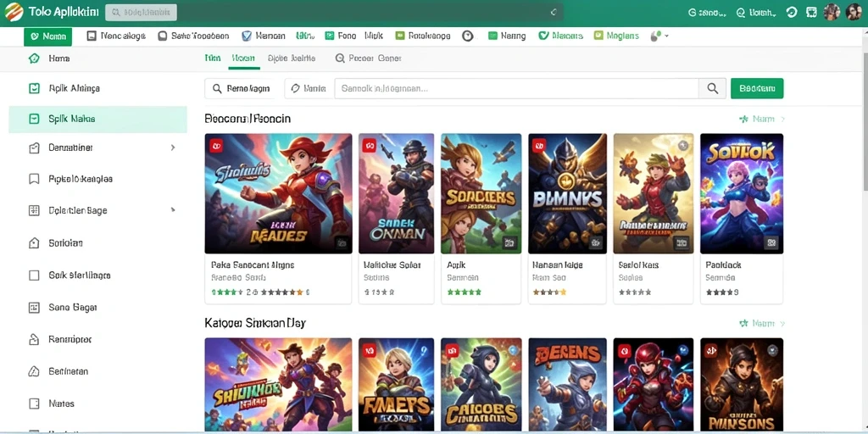Toggle the Nonc alogs checkbox

tap(92, 36)
